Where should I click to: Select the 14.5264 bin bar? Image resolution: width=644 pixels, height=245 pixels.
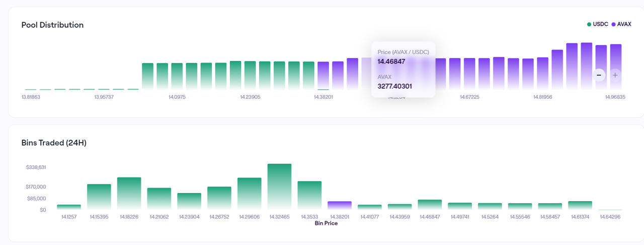tap(490, 206)
